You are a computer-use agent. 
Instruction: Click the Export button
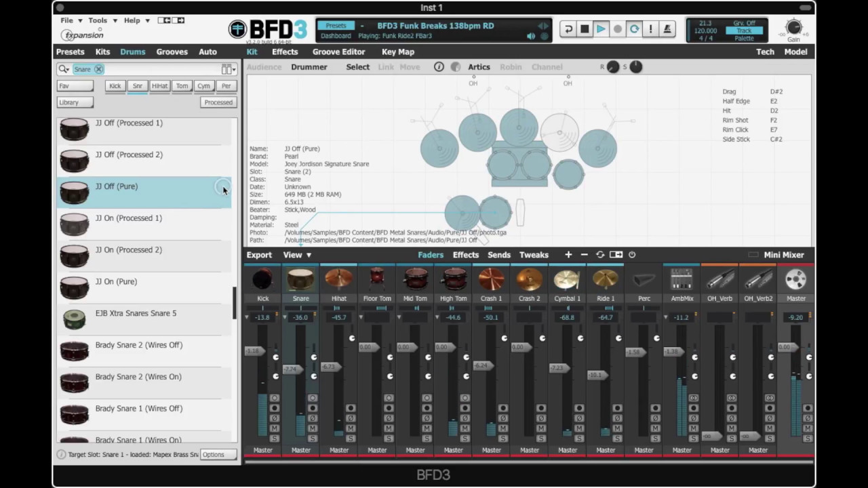point(259,255)
